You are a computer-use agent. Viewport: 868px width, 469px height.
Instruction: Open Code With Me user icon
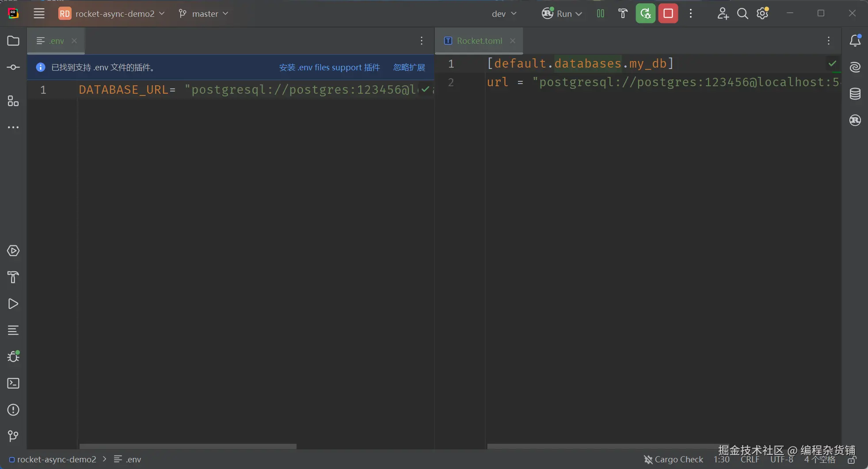click(x=723, y=14)
